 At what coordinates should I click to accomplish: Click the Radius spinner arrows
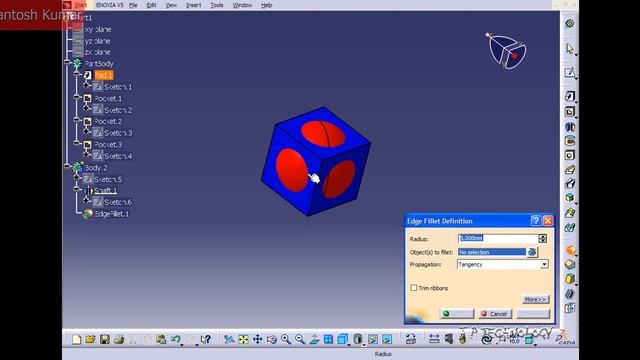pyautogui.click(x=542, y=238)
